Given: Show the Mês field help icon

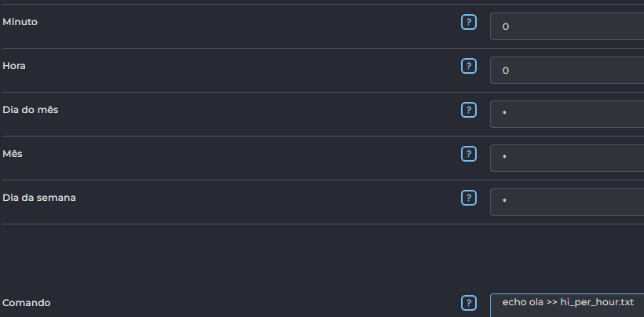Looking at the screenshot, I should coord(469,154).
